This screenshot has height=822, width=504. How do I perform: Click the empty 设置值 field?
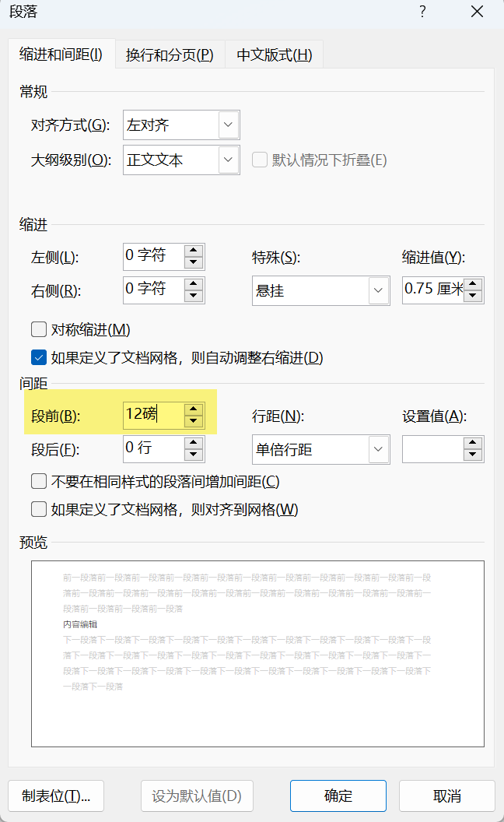pyautogui.click(x=433, y=448)
